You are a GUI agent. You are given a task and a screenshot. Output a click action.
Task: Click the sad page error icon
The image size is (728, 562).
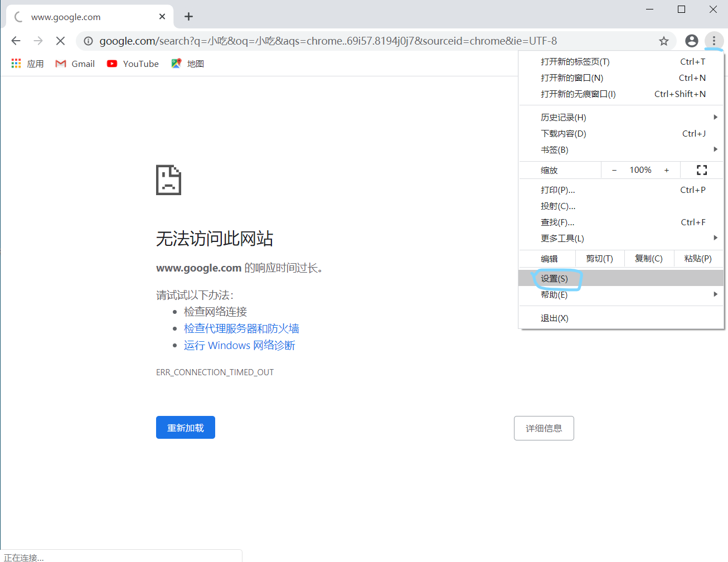pyautogui.click(x=168, y=180)
